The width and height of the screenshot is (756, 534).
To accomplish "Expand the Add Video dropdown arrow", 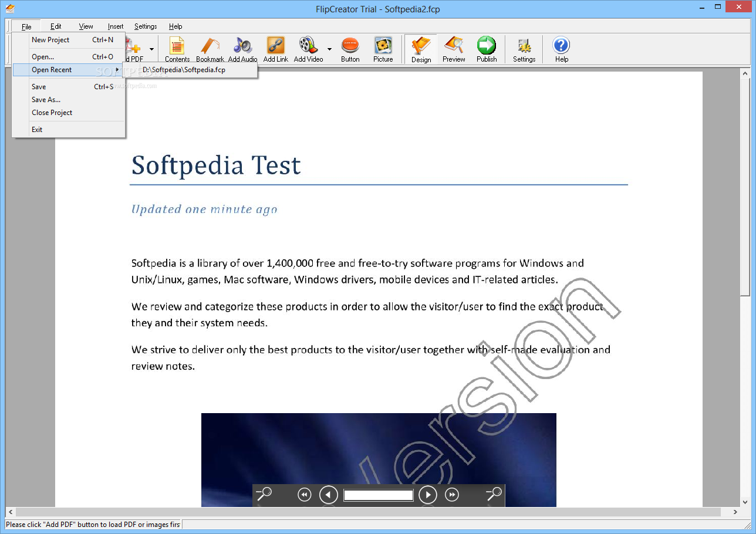I will pos(329,49).
